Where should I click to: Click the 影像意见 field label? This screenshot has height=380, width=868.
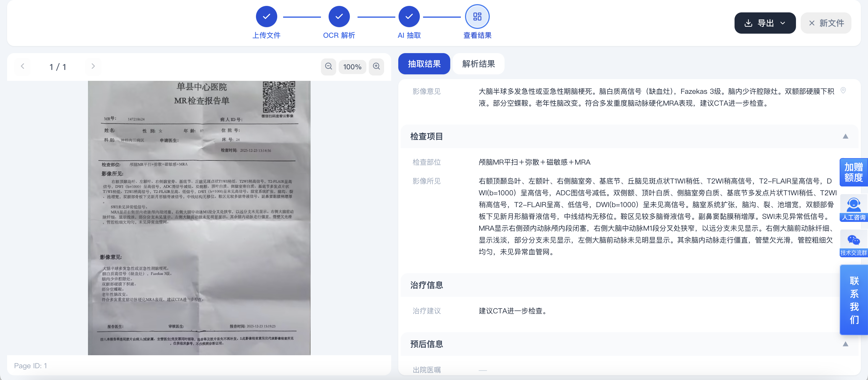click(427, 91)
